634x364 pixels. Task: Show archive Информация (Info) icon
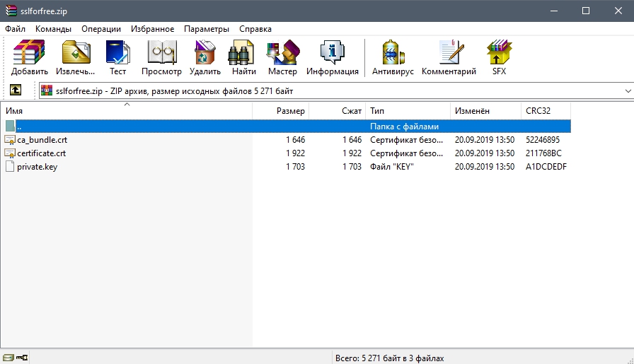coord(332,58)
